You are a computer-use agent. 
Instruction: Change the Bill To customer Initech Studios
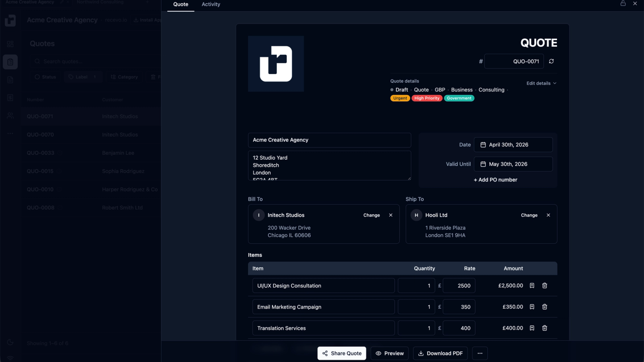pos(372,215)
